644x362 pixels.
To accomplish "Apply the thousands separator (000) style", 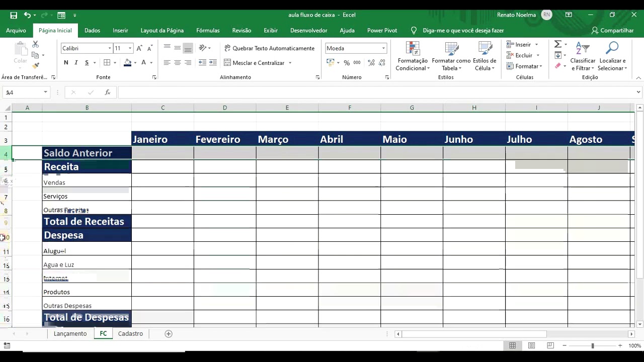I will pos(357,63).
